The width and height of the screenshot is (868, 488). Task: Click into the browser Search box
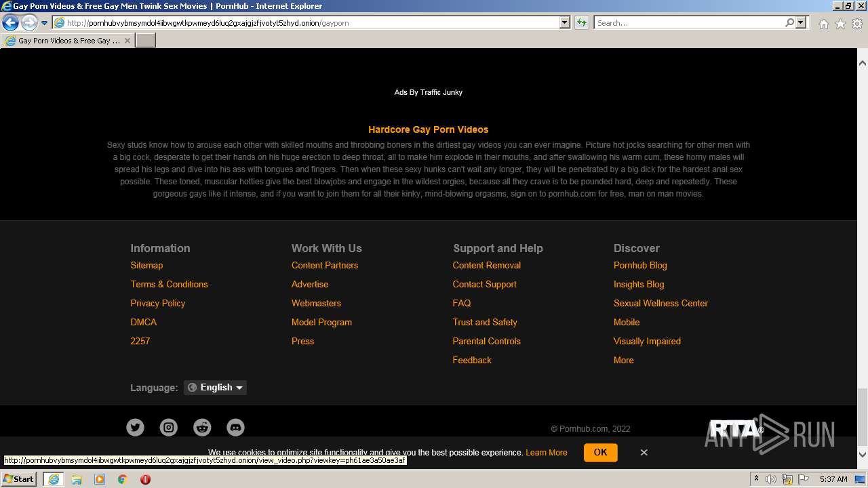[688, 23]
